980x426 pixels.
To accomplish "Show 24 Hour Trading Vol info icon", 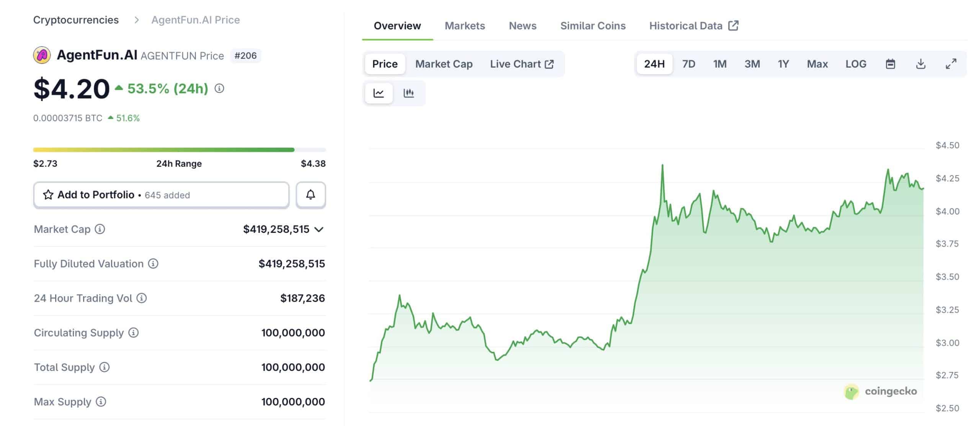I will (x=142, y=298).
